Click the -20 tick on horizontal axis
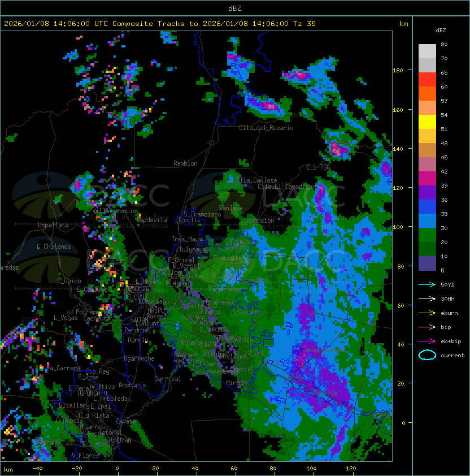Screen dimensions: 470x476 point(77,469)
